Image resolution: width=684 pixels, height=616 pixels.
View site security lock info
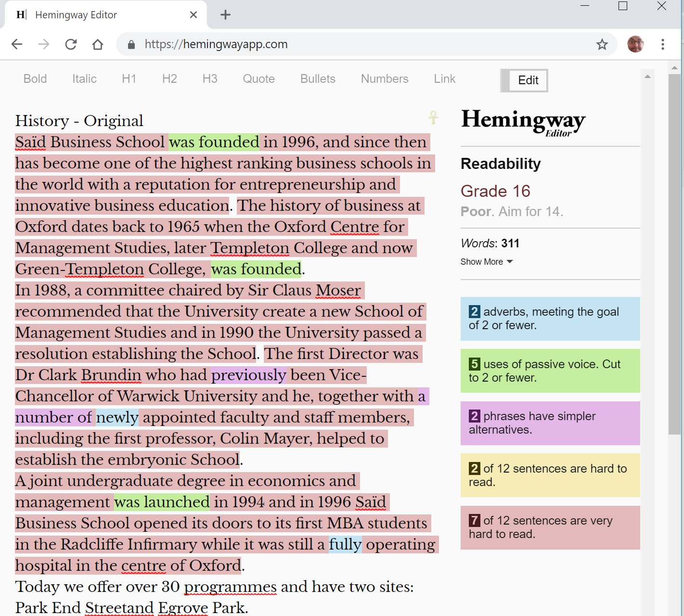[x=131, y=45]
